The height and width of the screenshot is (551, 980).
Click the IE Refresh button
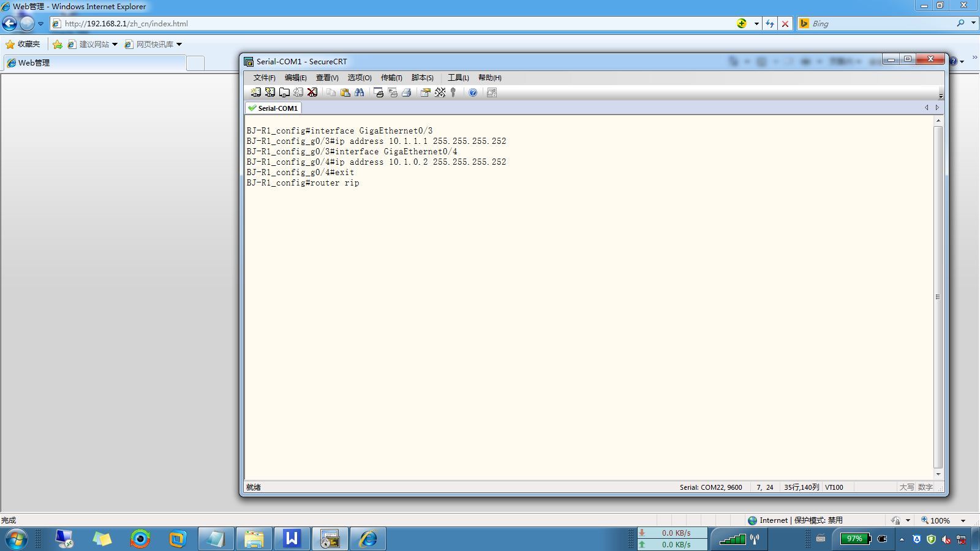[x=770, y=24]
